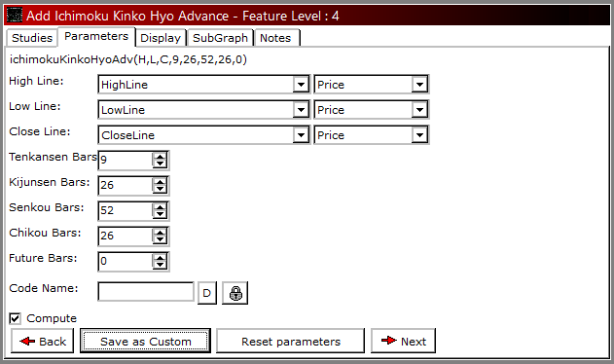Click the D button beside Code Name

[x=206, y=293]
